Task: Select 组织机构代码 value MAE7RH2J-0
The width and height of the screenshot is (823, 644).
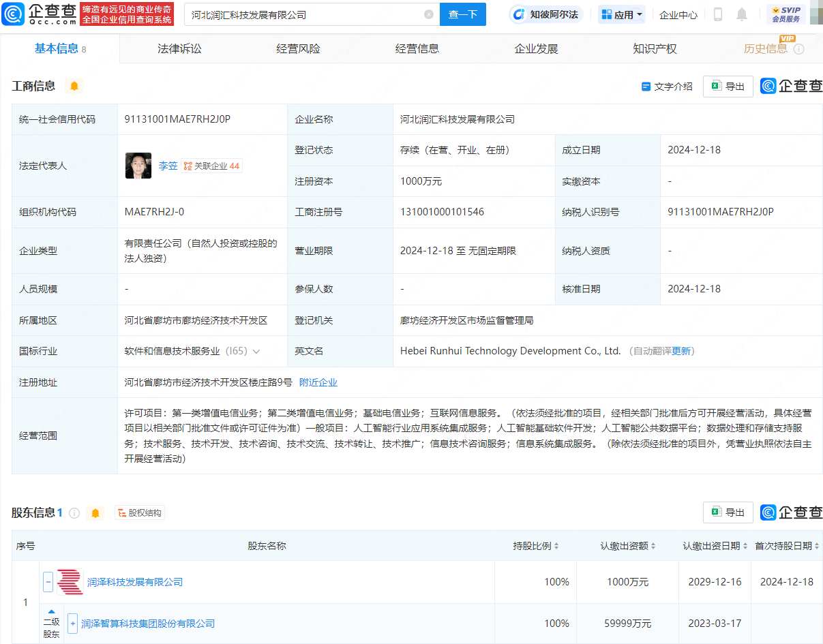Action: [154, 212]
